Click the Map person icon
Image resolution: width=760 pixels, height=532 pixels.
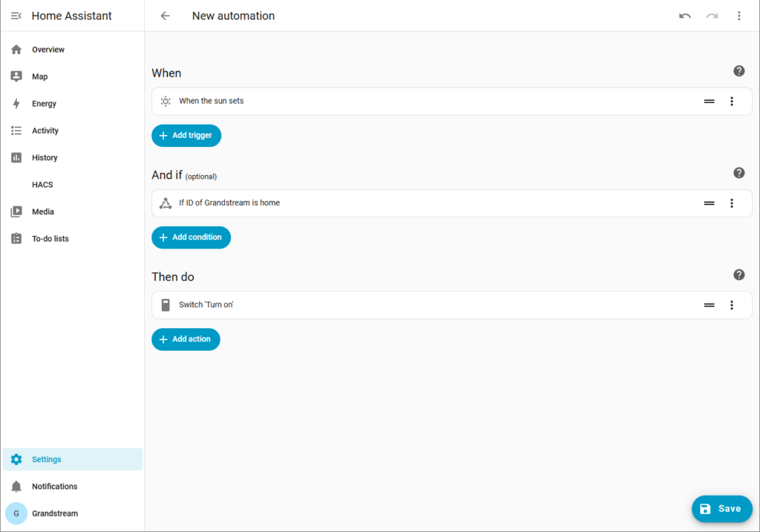[x=16, y=76]
